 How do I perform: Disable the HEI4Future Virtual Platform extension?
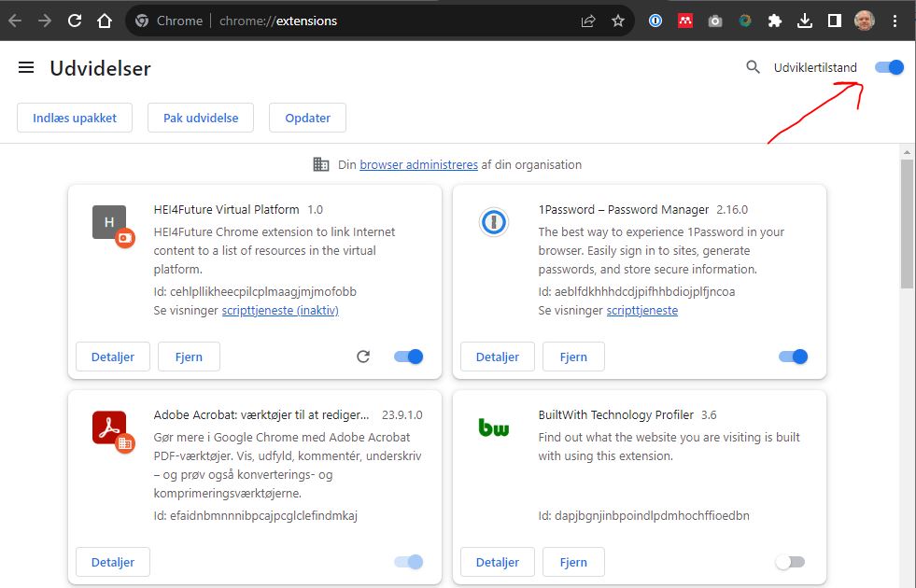(409, 357)
